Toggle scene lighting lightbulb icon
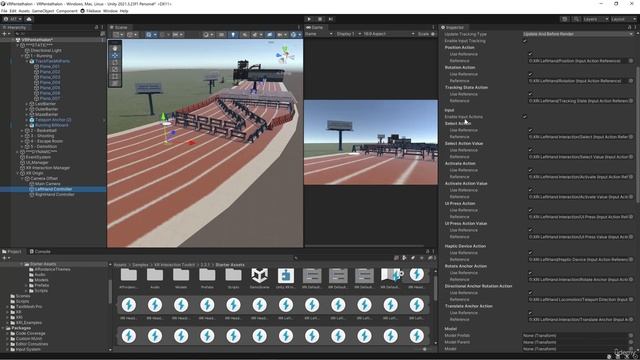This screenshot has height=360, width=640. pyautogui.click(x=233, y=35)
